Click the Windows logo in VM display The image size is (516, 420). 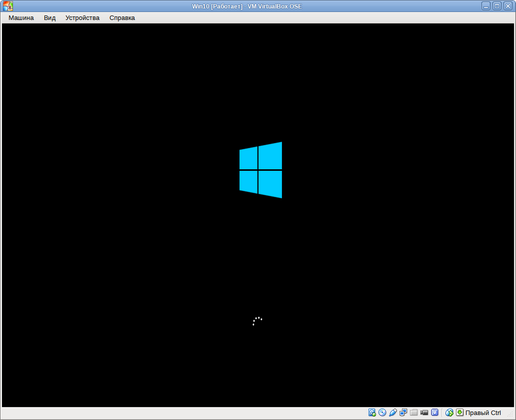[x=260, y=170]
